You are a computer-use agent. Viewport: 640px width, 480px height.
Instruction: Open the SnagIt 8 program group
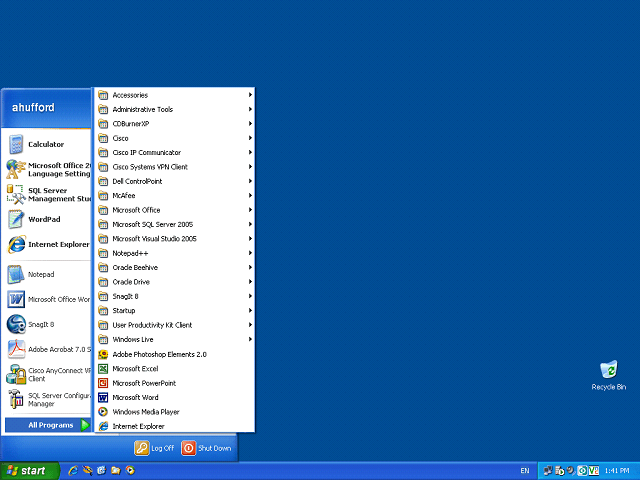pyautogui.click(x=175, y=296)
